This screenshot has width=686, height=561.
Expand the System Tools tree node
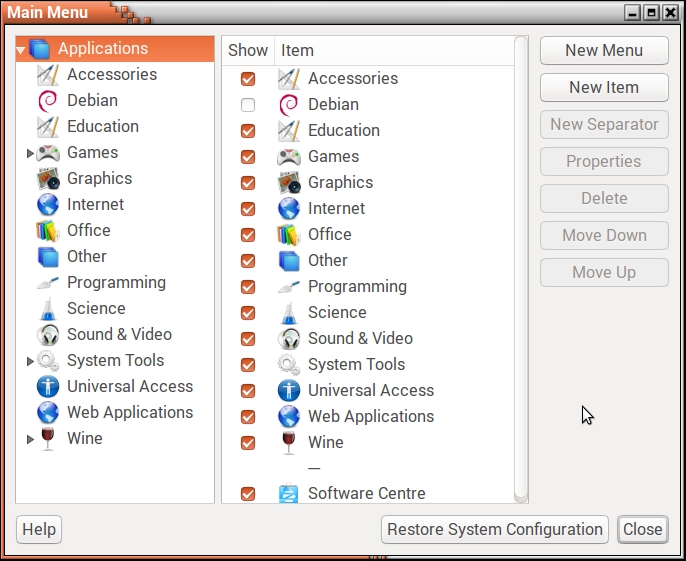click(x=30, y=362)
